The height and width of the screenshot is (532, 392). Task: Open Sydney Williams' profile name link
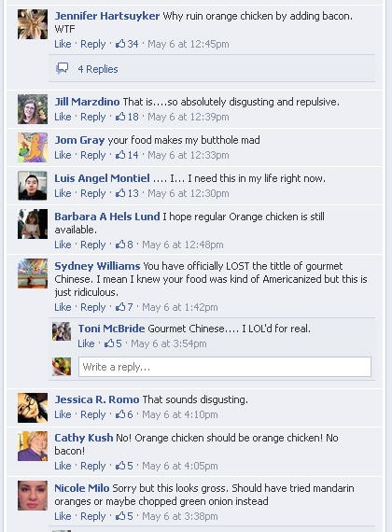tap(97, 266)
